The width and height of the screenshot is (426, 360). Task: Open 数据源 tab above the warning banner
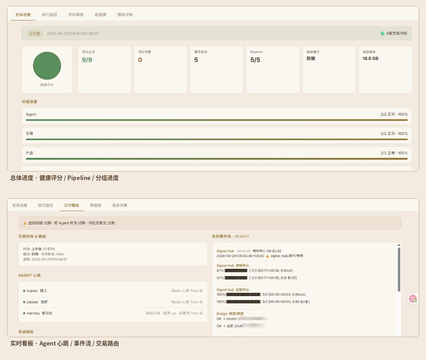(x=96, y=205)
